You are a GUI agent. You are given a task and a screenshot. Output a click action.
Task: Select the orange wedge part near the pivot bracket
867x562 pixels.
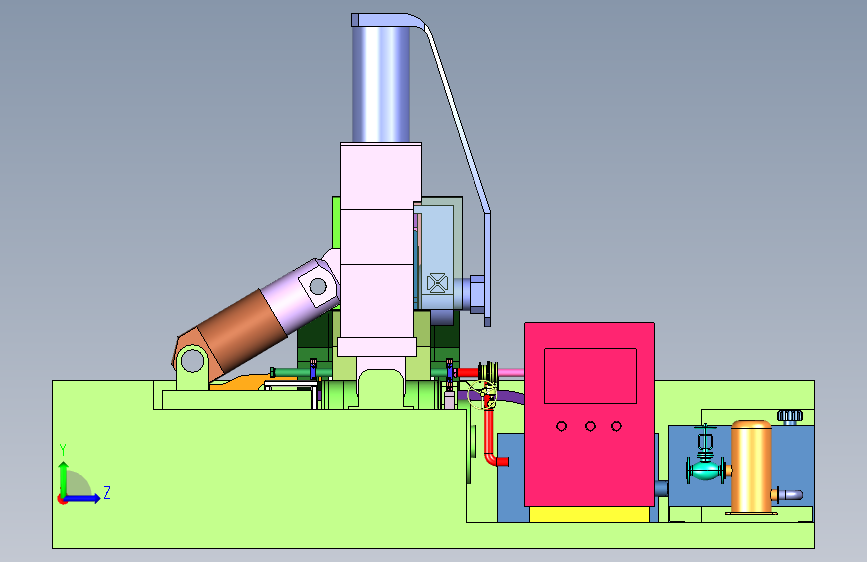pos(243,382)
